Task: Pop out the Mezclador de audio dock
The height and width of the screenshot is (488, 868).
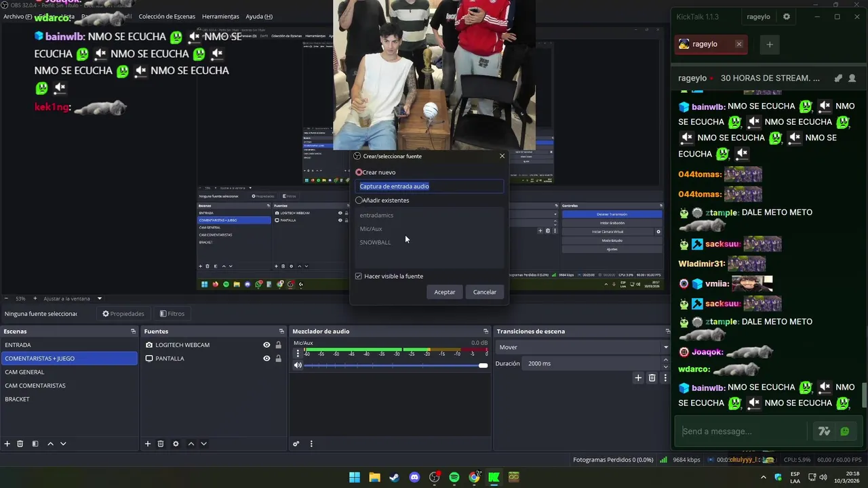Action: coord(486,331)
